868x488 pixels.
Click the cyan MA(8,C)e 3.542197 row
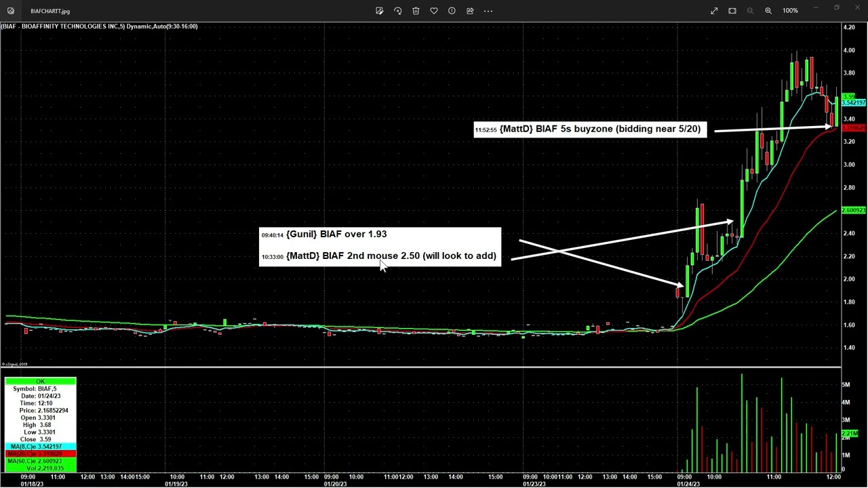[x=41, y=447]
